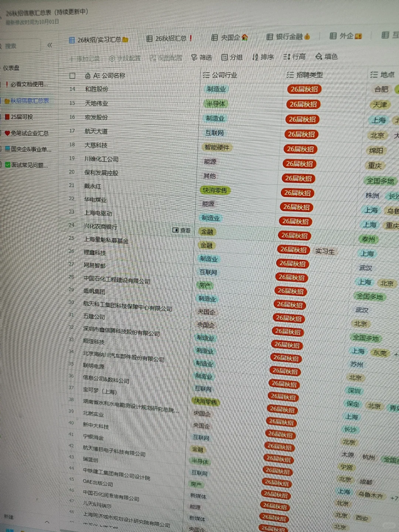Viewport: 399px width, 532px height.
Task: Click the 乌鲁木齐 location tag
Action: [x=371, y=495]
